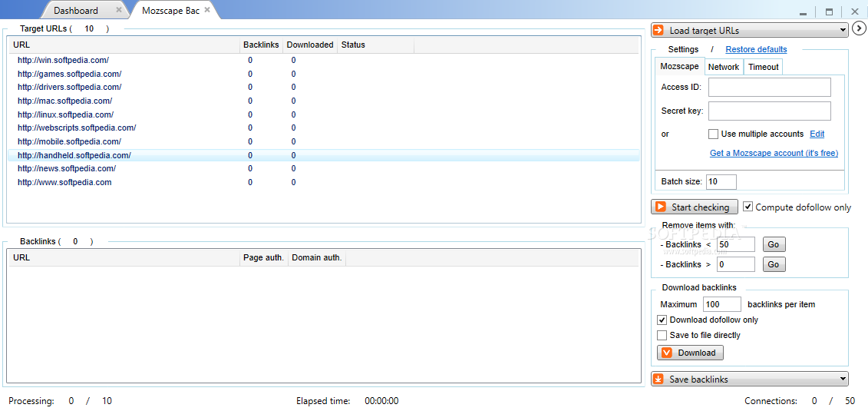Click the round arrow icon to collapse side panel
This screenshot has width=868, height=411.
point(859,28)
